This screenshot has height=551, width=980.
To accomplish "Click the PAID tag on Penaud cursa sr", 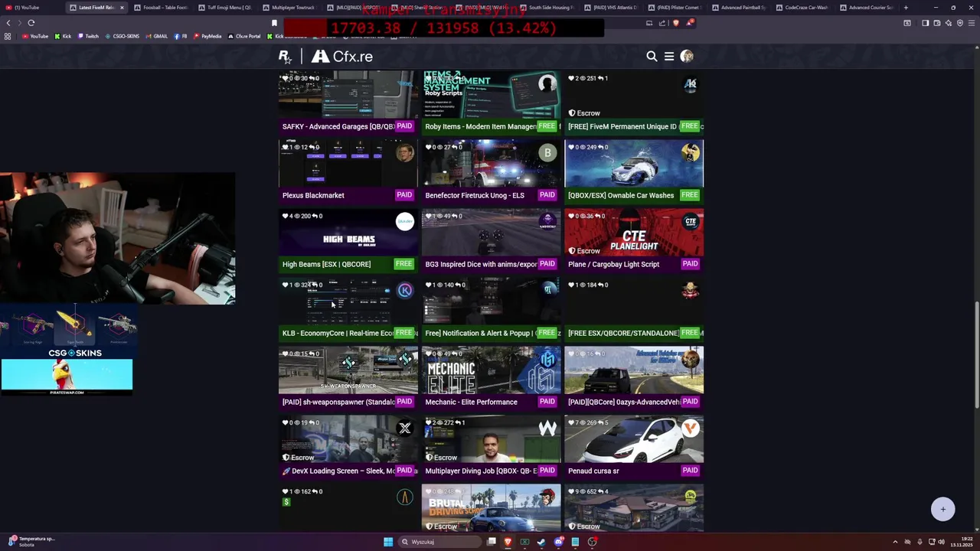I will click(690, 471).
